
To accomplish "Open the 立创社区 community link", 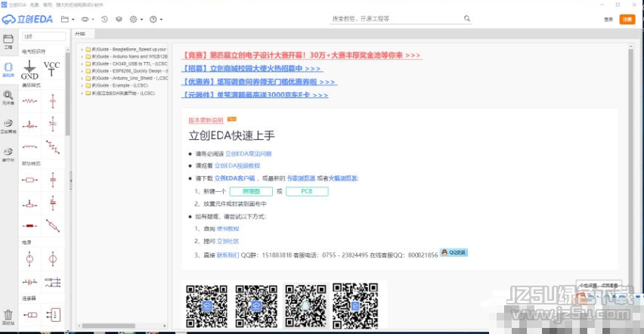I will point(228,241).
